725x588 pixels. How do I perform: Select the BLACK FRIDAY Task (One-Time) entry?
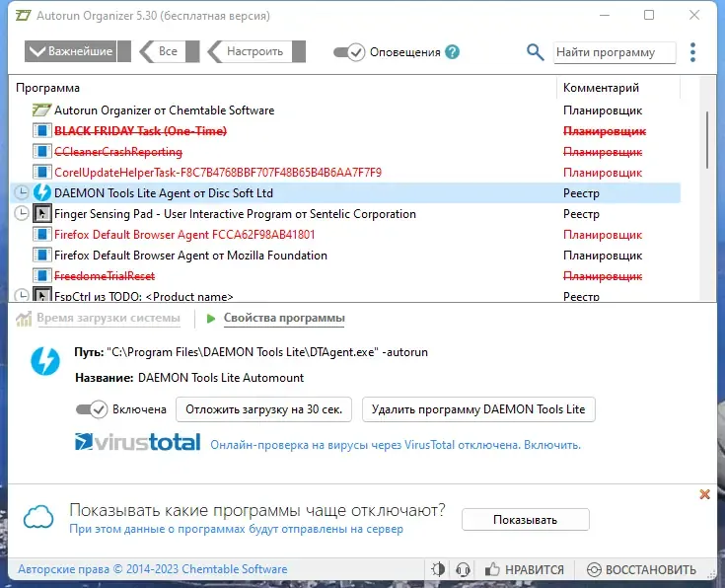point(345,131)
